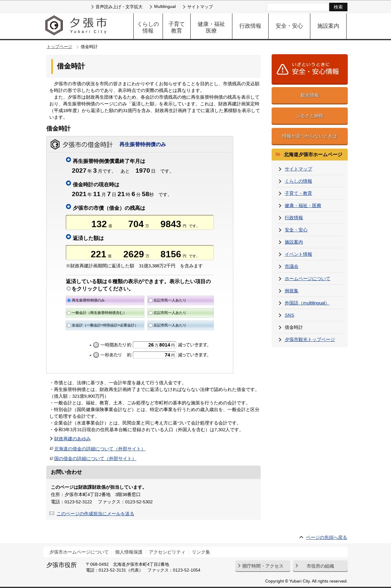Click the sidebar 借金時計 entry

pos(294,327)
